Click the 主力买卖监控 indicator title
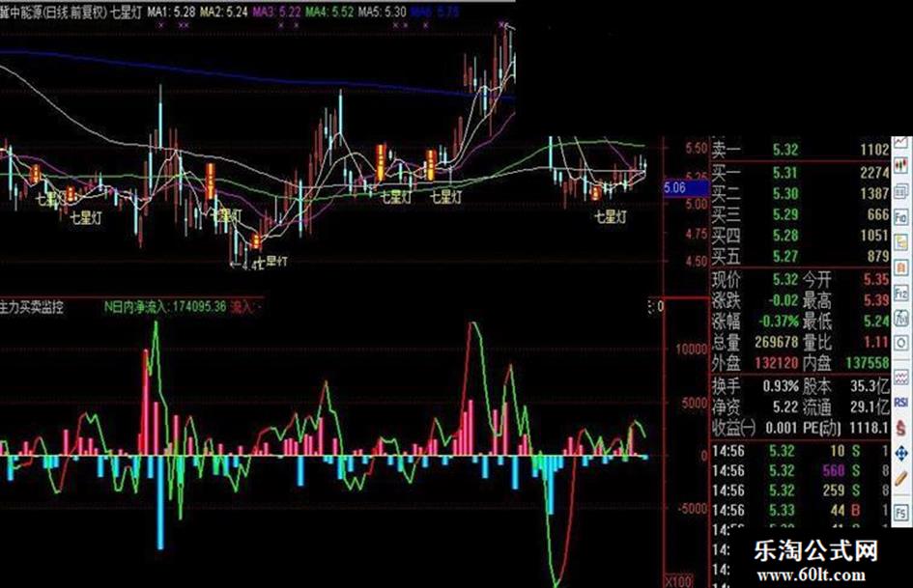This screenshot has height=588, width=913. pos(32,307)
